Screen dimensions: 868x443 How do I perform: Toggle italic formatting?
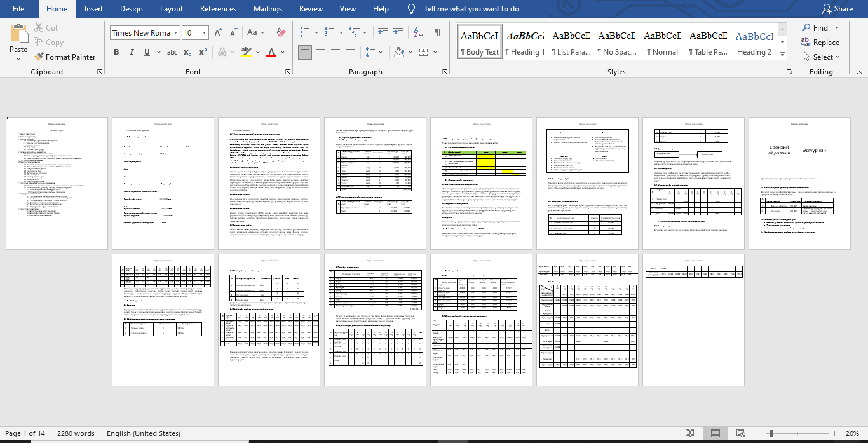[x=132, y=52]
